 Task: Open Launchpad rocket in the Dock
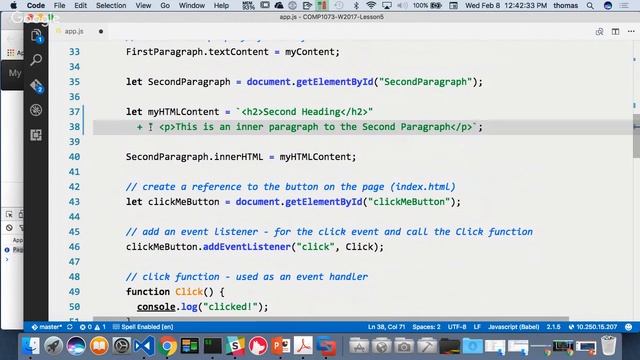coord(53,346)
